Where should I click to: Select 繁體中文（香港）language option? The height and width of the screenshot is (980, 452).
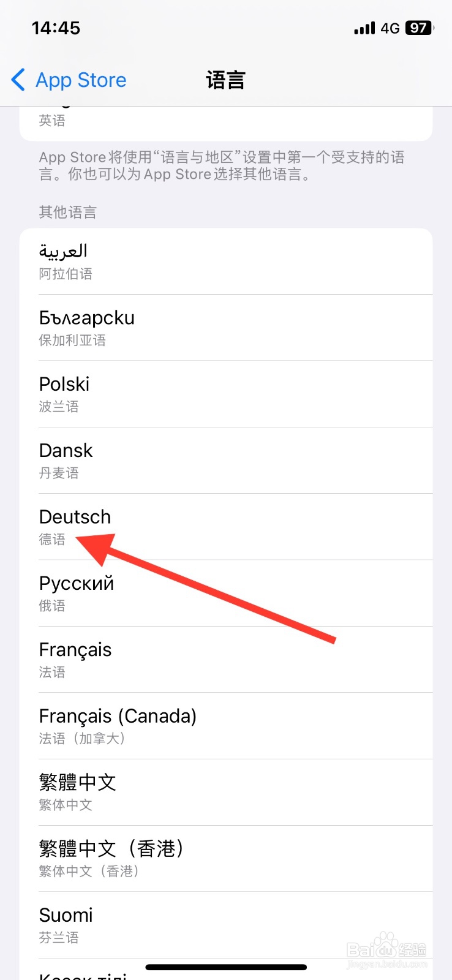click(x=226, y=859)
